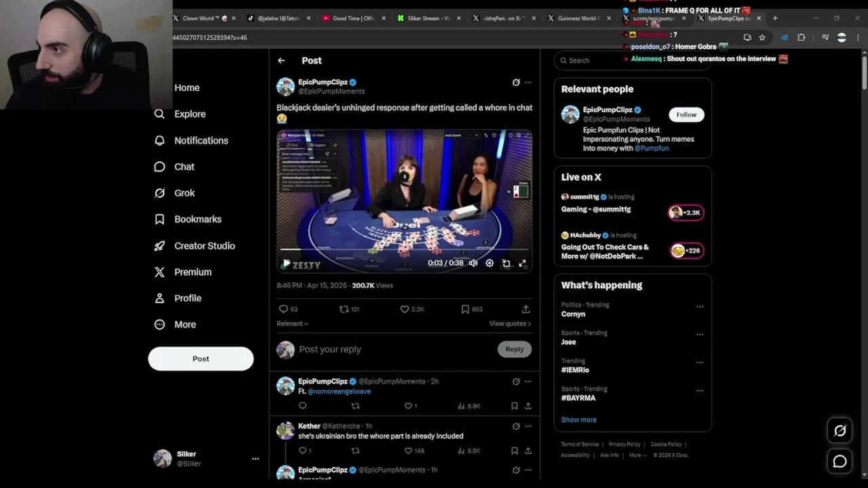
Task: Enter fullscreen on the video
Action: 522,263
